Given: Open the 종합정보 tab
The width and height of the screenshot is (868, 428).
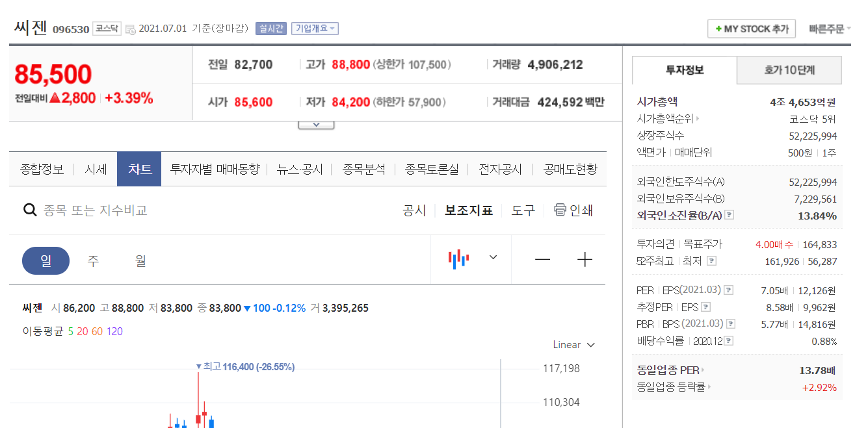Looking at the screenshot, I should pyautogui.click(x=42, y=170).
